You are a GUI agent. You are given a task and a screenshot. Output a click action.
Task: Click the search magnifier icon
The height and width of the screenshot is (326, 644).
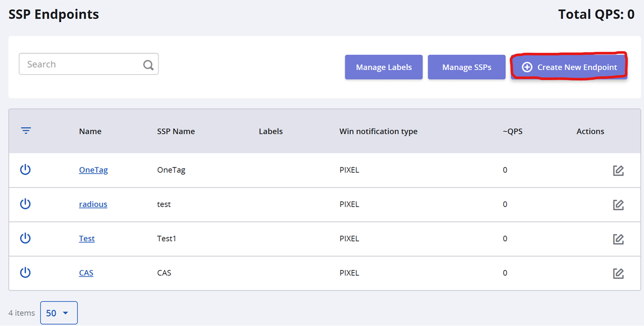(x=148, y=65)
